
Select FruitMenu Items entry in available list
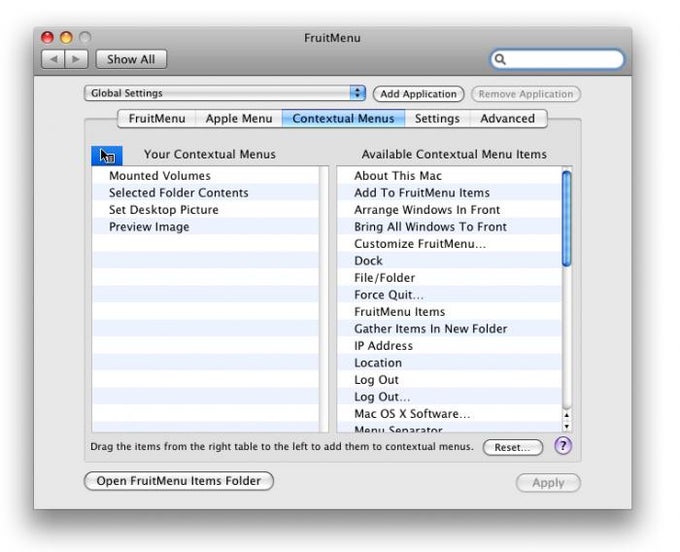pos(449,312)
